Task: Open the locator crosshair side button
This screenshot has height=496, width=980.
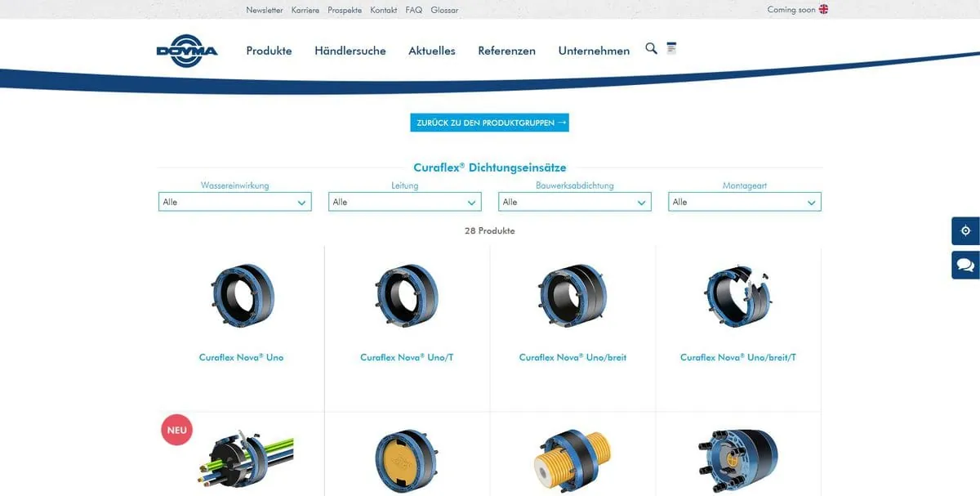Action: [x=965, y=231]
